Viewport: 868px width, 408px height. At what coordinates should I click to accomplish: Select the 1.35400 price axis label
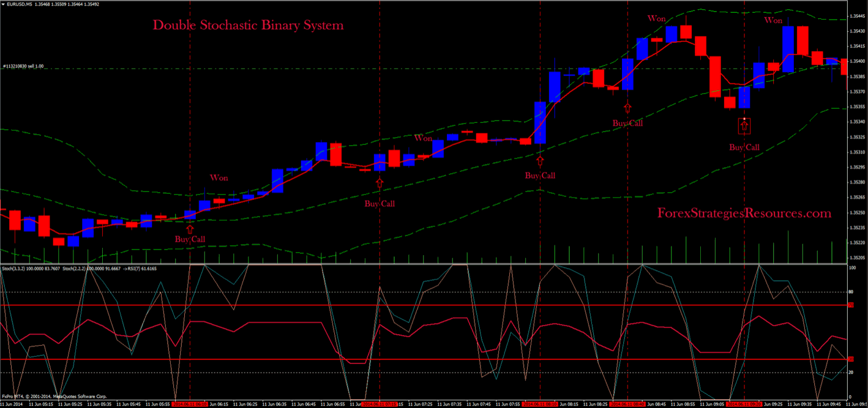point(858,61)
